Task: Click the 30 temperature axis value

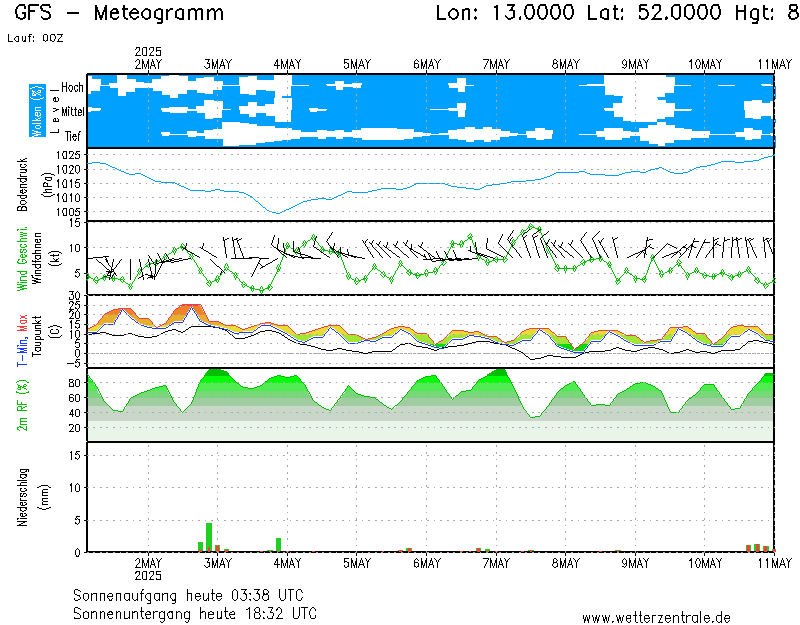Action: pyautogui.click(x=75, y=296)
